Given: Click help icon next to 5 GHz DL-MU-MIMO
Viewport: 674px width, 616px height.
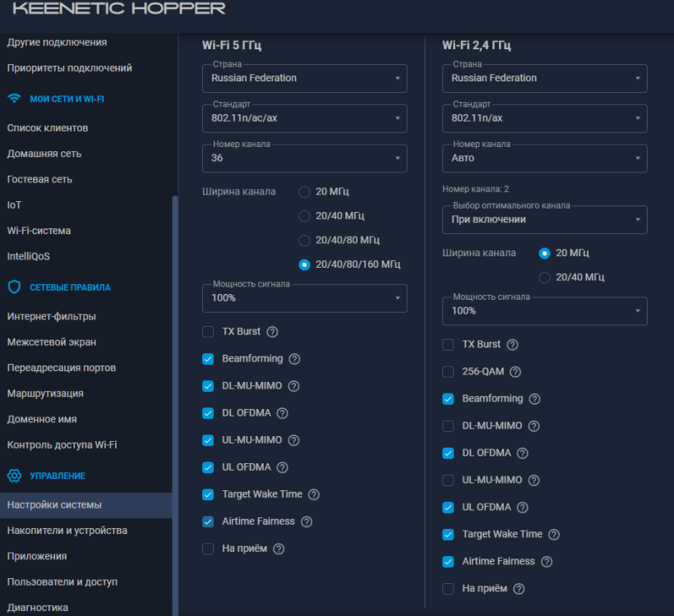Looking at the screenshot, I should coord(293,386).
